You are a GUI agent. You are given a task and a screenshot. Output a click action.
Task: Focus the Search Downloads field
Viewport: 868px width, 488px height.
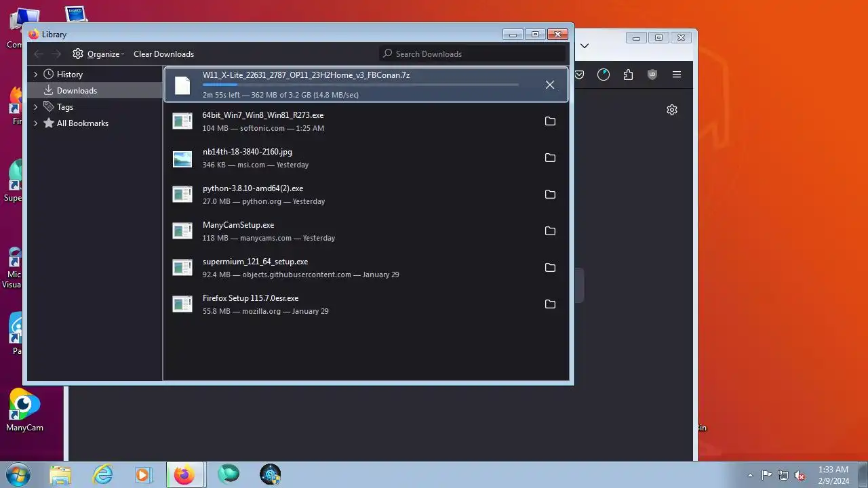[472, 54]
